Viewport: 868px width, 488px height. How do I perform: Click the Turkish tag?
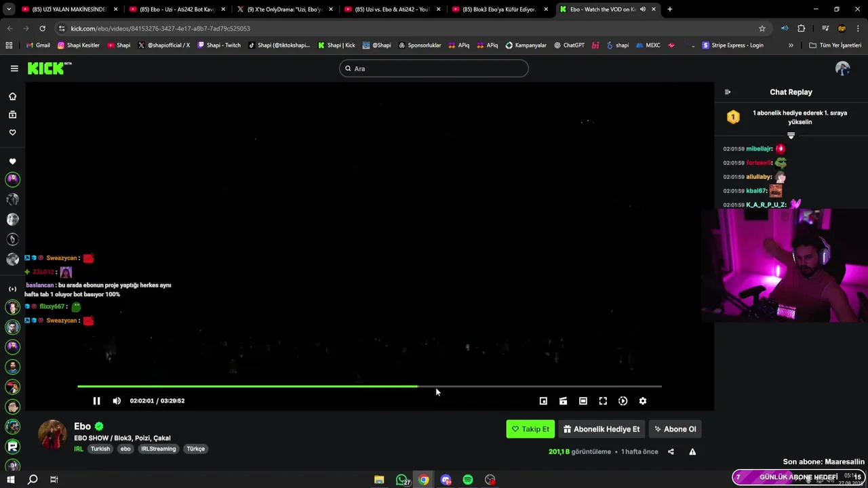[x=100, y=449]
